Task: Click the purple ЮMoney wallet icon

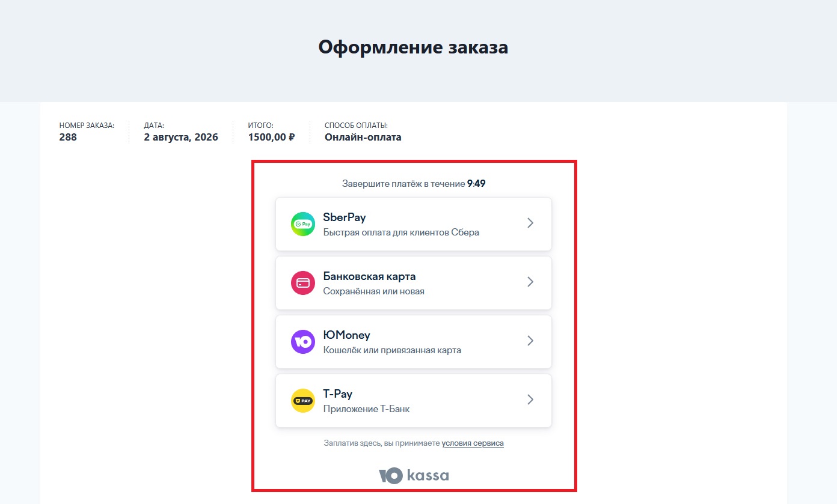Action: tap(303, 342)
